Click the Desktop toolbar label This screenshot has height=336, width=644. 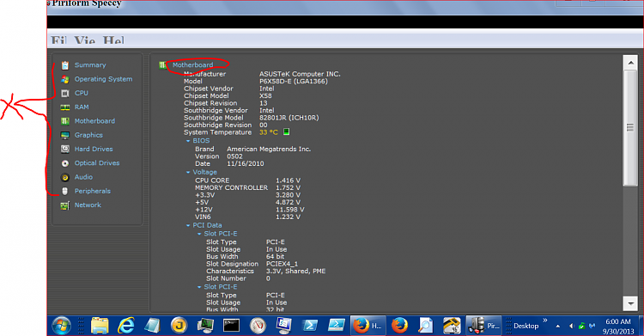(526, 326)
